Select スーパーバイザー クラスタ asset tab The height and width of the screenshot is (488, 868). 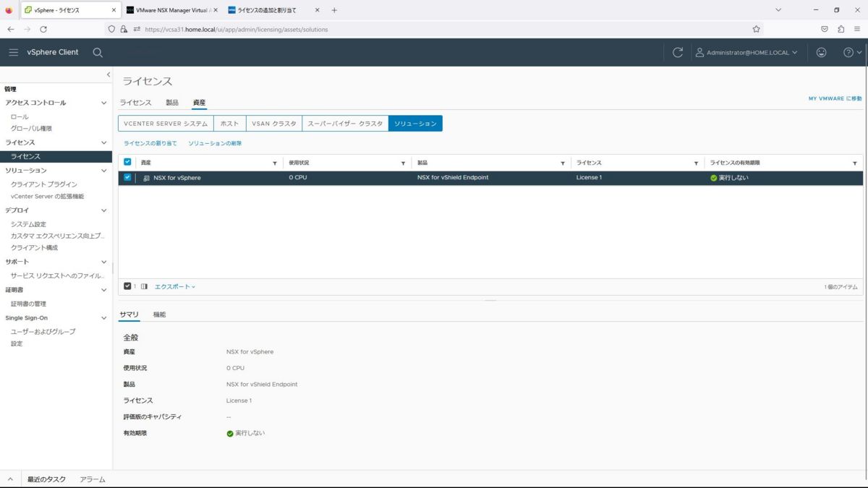click(x=345, y=124)
